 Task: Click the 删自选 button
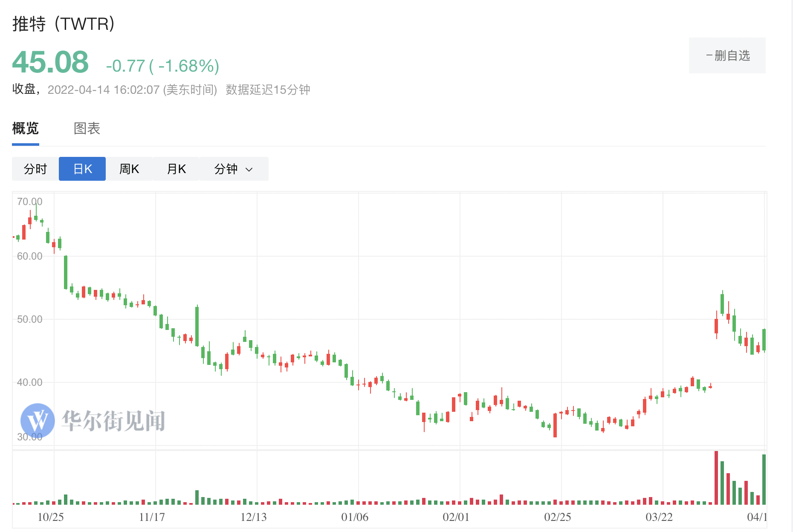pyautogui.click(x=727, y=56)
